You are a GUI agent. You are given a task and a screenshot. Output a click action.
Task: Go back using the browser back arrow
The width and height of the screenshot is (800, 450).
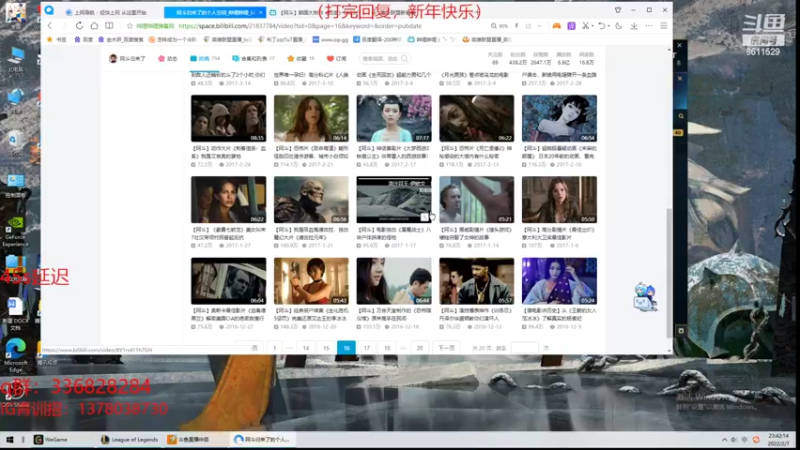(x=50, y=26)
